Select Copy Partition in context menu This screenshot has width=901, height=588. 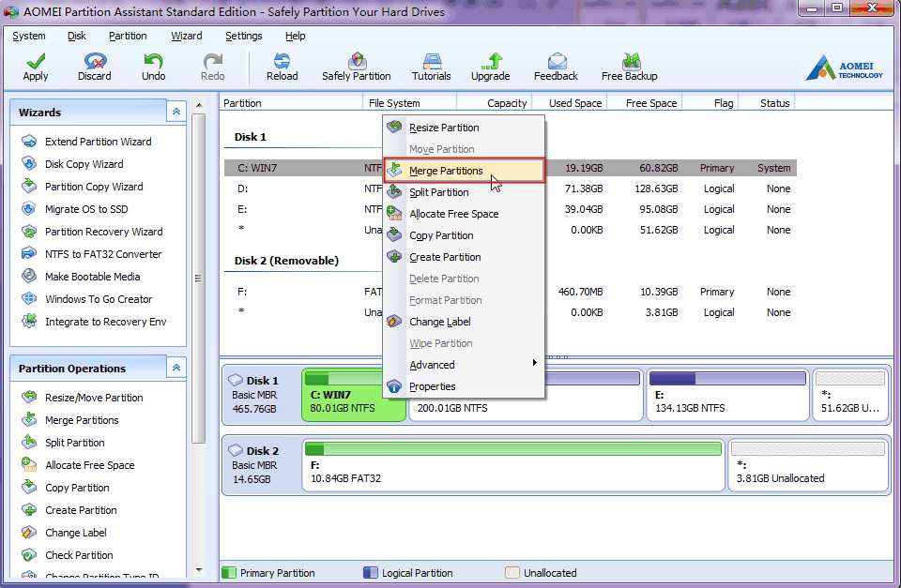(x=464, y=235)
